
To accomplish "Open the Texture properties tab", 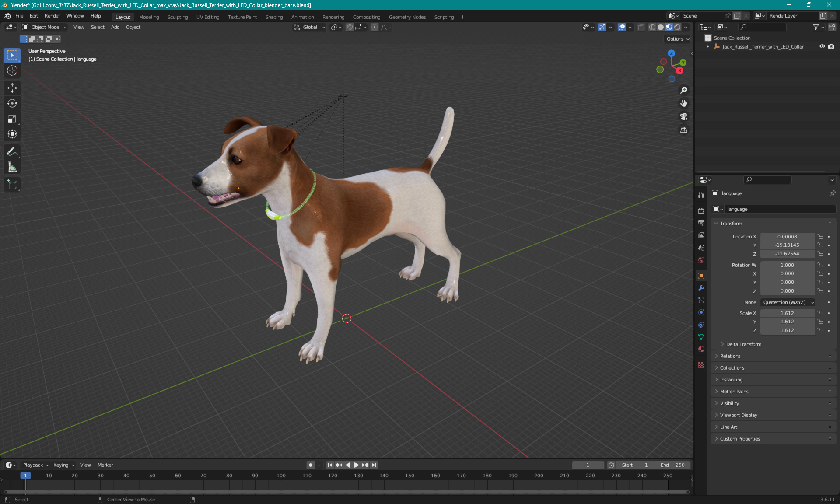I will (x=701, y=365).
